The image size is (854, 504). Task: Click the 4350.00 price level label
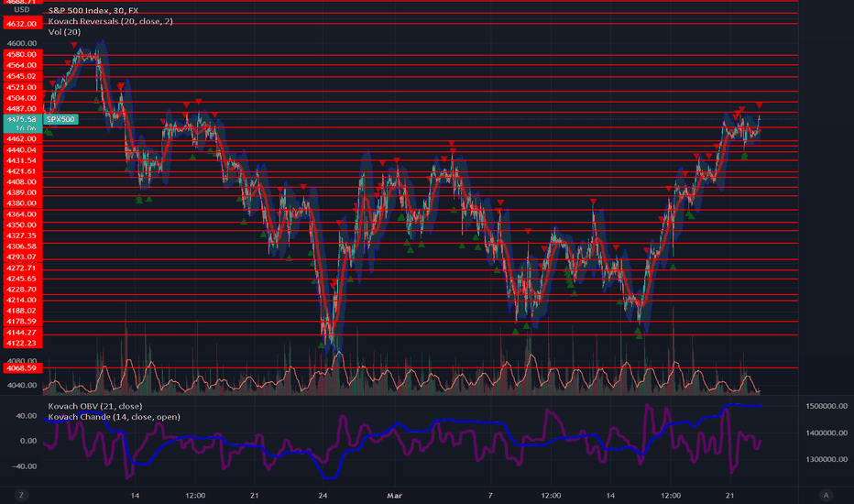[22, 225]
